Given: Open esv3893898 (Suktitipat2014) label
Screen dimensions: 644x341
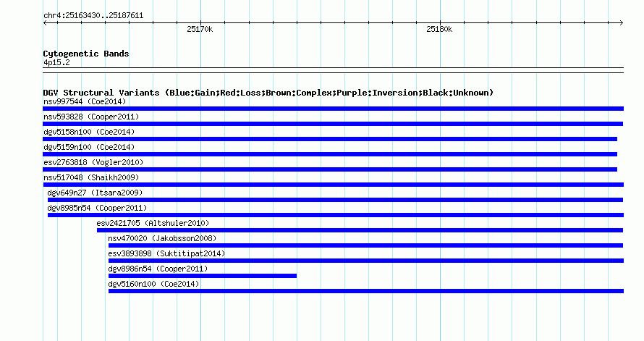Looking at the screenshot, I should 166,253.
